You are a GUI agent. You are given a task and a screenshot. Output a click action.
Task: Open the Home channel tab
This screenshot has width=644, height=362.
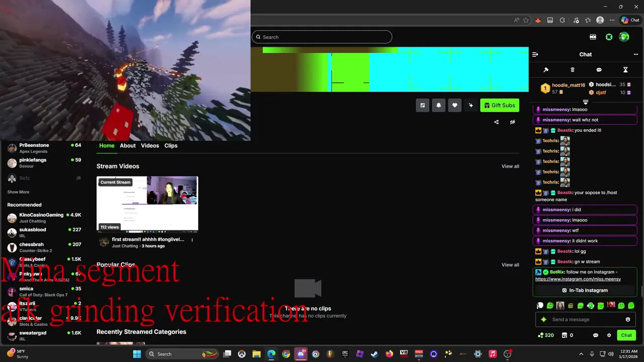point(107,145)
